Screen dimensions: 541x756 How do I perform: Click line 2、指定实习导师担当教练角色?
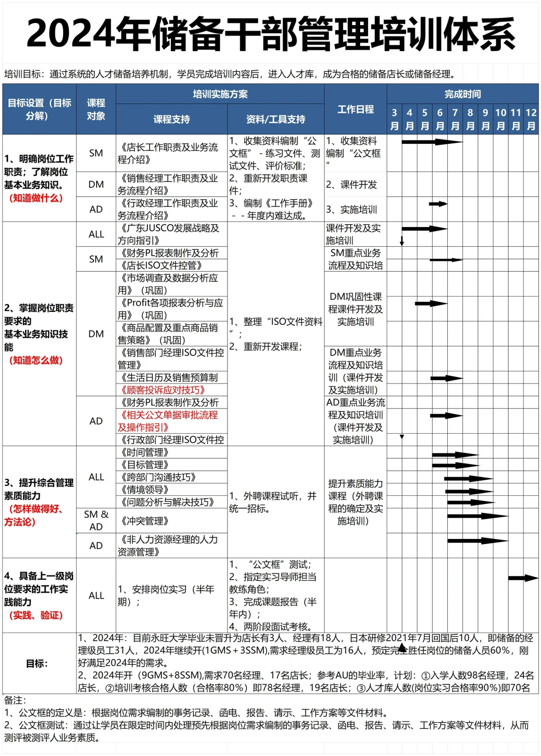click(274, 583)
